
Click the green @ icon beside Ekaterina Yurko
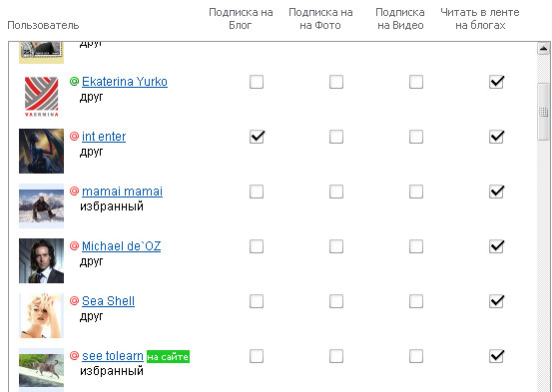[x=74, y=82]
